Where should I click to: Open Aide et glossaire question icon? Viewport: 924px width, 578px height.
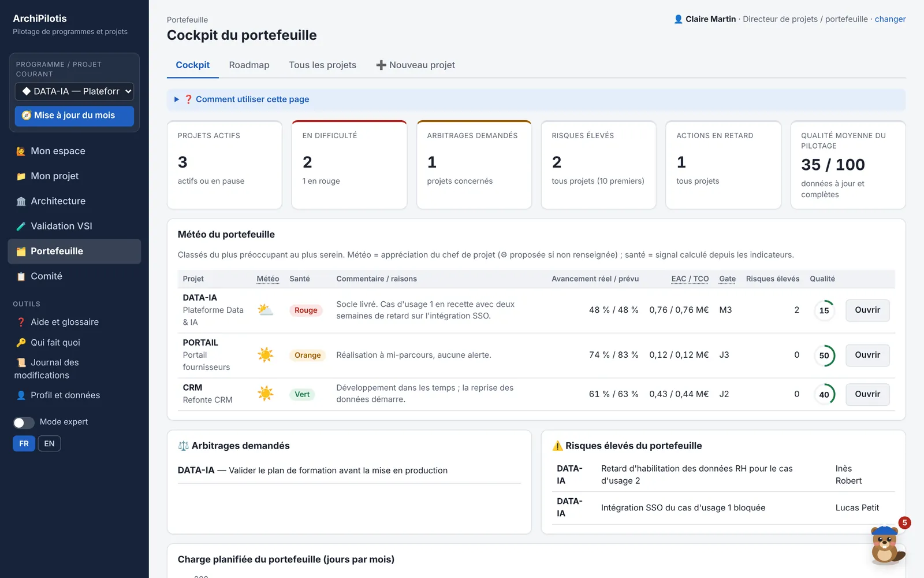21,323
